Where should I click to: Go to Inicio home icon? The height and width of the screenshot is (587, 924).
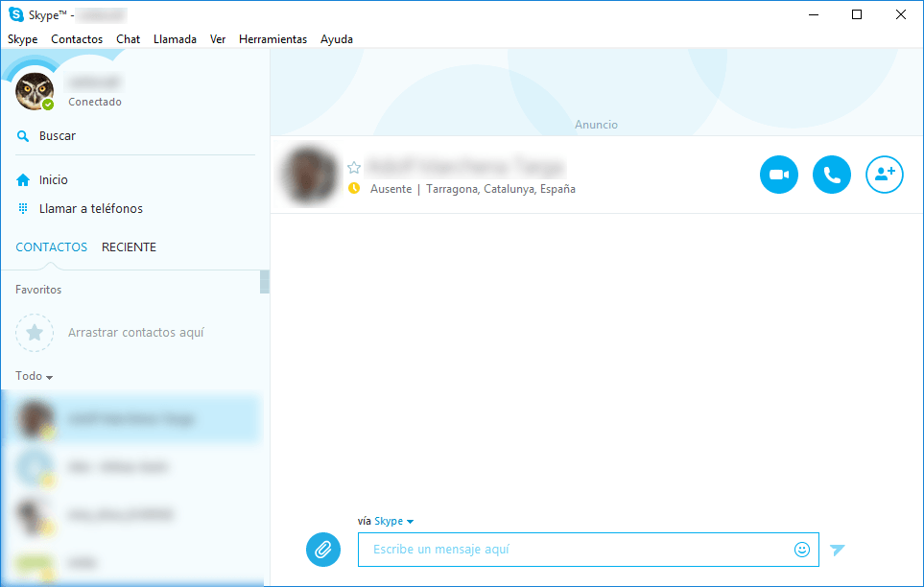coord(23,179)
